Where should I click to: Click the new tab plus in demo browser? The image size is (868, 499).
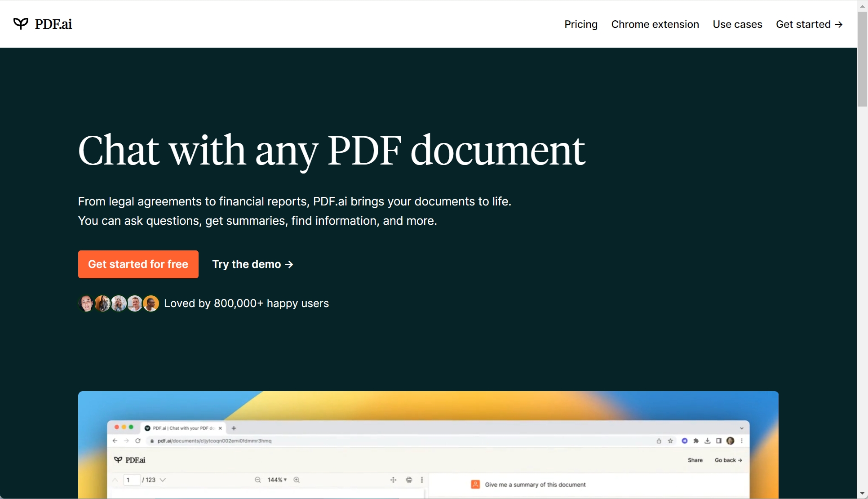[x=234, y=428]
